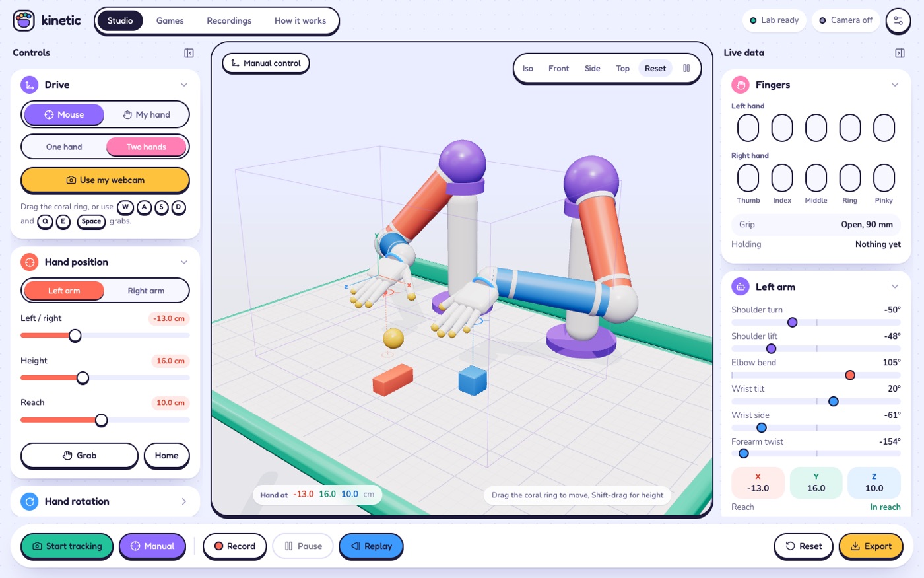Click the Grab button

click(x=79, y=456)
